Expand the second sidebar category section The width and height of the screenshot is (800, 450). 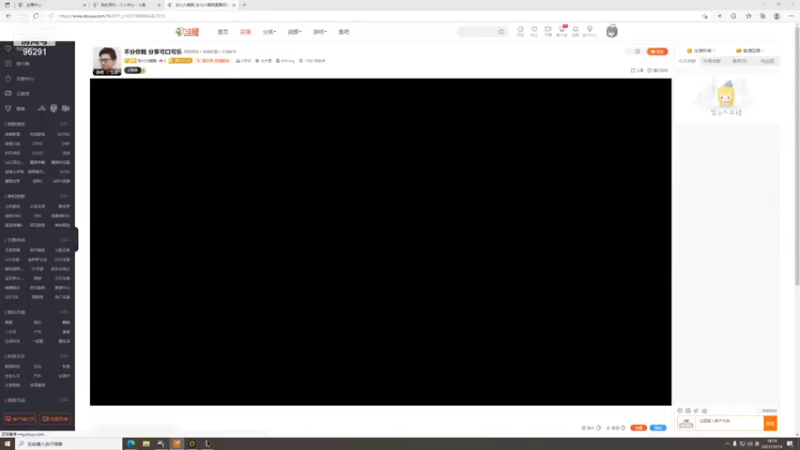(64, 196)
